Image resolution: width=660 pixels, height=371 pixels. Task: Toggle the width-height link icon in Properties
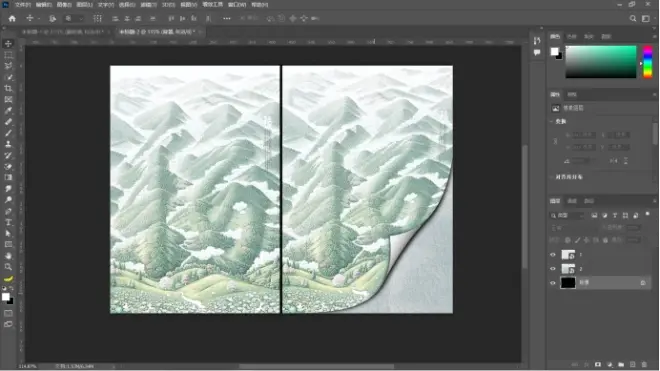[x=555, y=141]
